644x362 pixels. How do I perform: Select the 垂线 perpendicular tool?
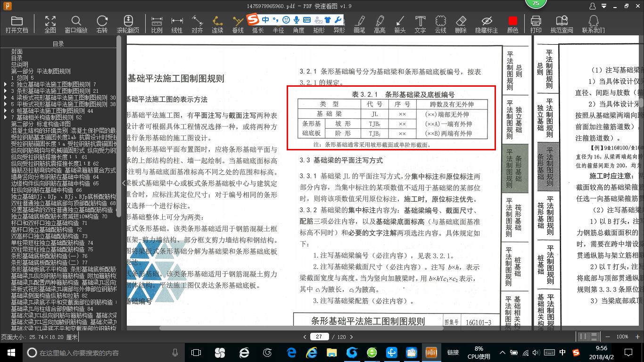[x=238, y=25]
